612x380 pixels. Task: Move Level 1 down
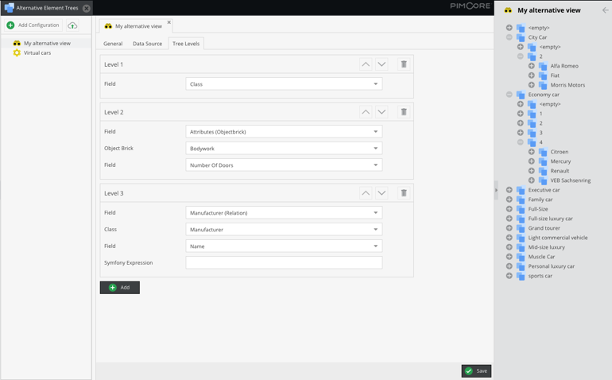coord(382,64)
